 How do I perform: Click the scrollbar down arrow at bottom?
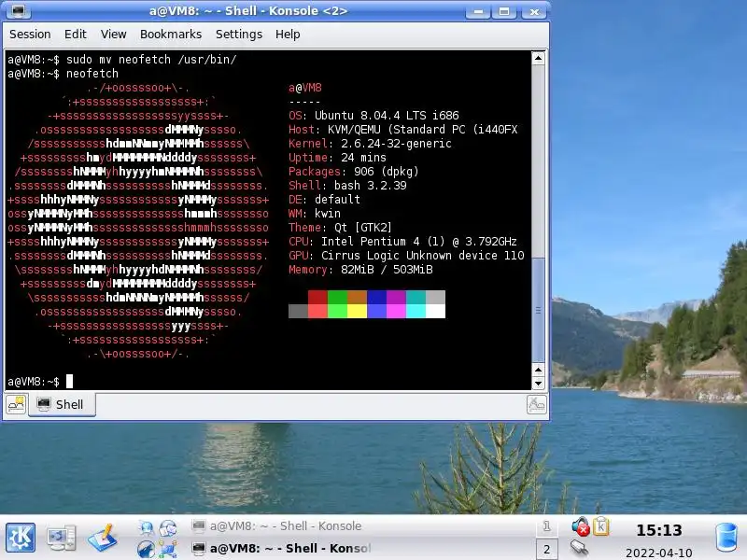pyautogui.click(x=538, y=383)
